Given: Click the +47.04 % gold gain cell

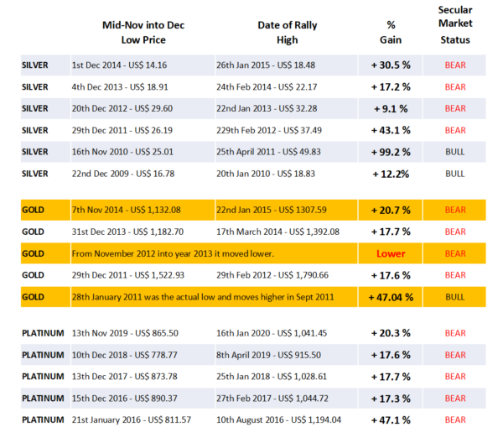Looking at the screenshot, I should tap(391, 297).
